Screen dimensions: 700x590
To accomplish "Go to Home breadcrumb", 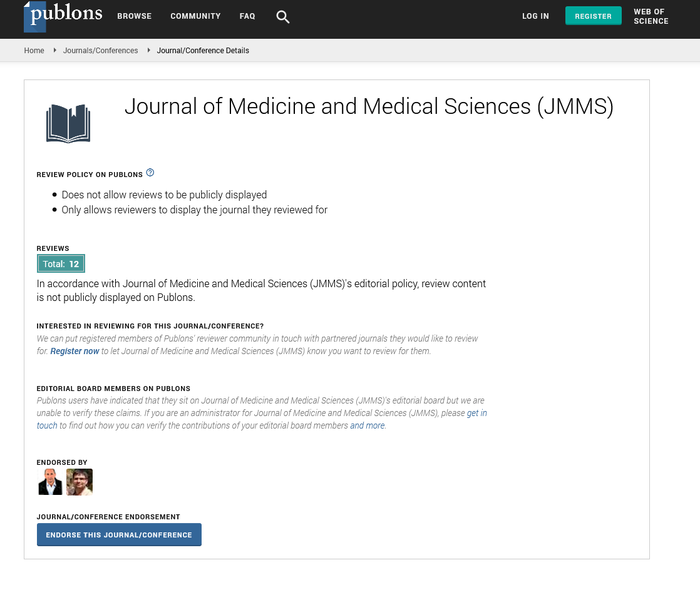I will tap(34, 51).
